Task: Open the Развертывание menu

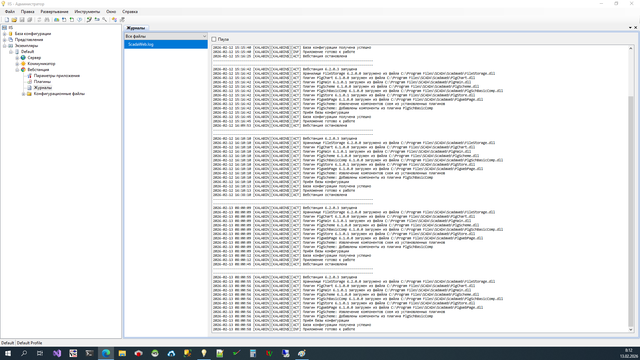Action: click(54, 12)
